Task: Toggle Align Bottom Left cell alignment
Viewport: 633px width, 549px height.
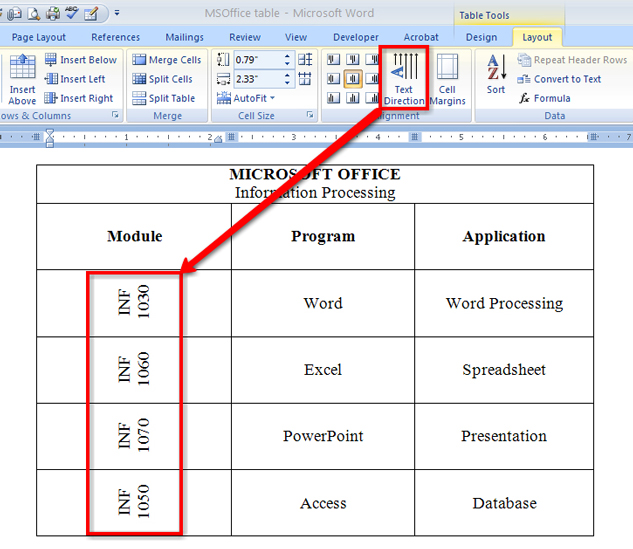Action: 333,98
